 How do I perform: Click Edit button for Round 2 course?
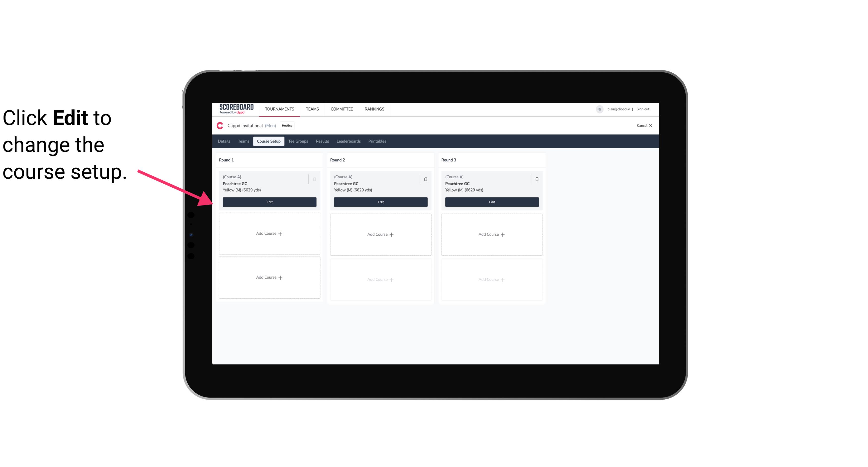[x=380, y=202]
